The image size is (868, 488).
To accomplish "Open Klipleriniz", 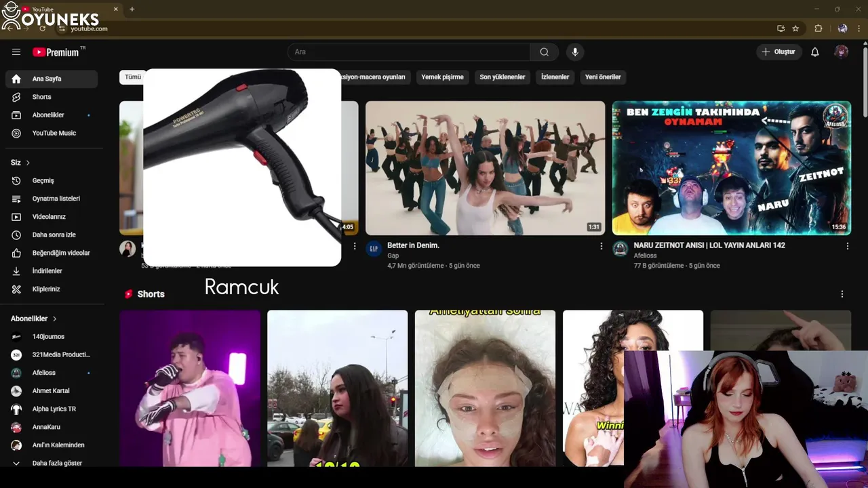I will point(52,289).
